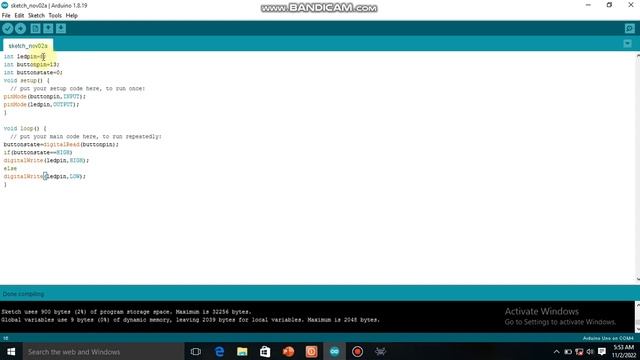Create a new sketch with New icon

(x=36, y=28)
